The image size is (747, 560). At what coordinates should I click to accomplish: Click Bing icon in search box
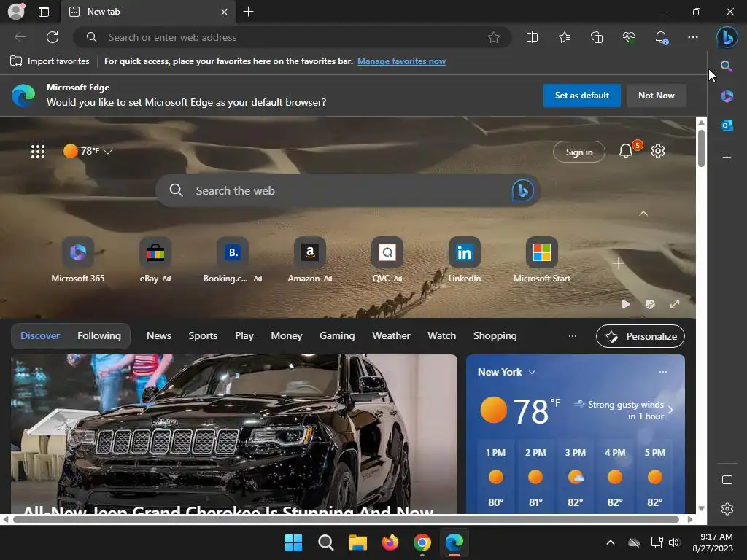pyautogui.click(x=522, y=190)
